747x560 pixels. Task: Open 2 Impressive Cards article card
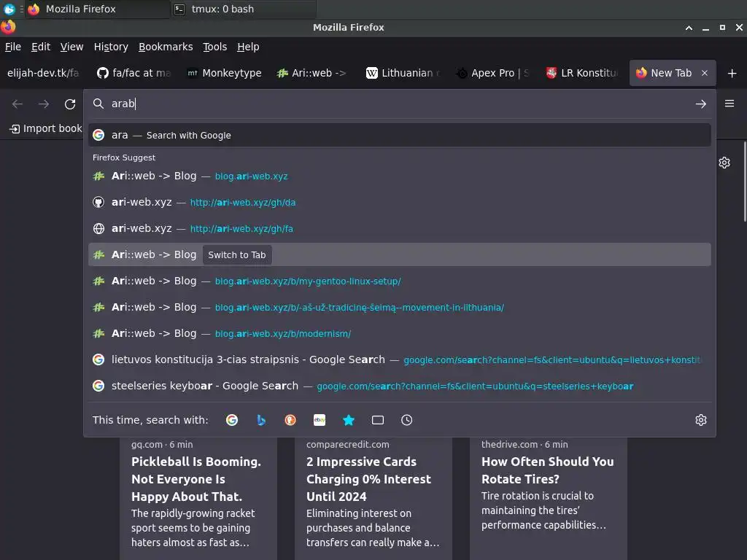click(x=373, y=497)
